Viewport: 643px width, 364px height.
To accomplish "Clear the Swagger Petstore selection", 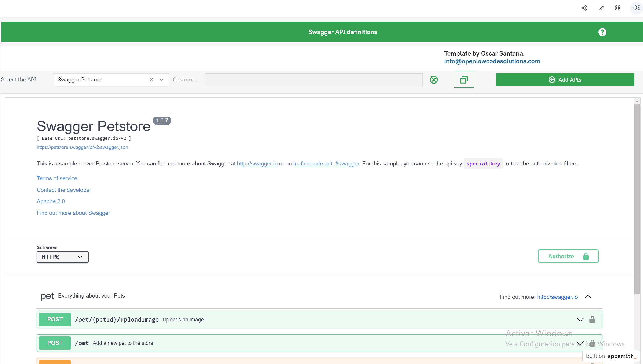I will [x=151, y=80].
